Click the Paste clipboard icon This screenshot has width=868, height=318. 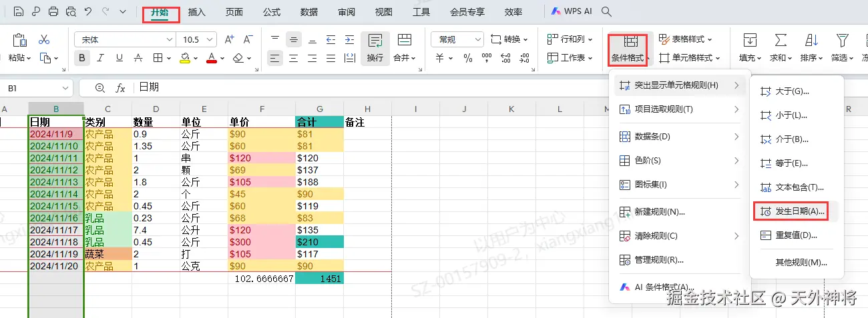[19, 40]
